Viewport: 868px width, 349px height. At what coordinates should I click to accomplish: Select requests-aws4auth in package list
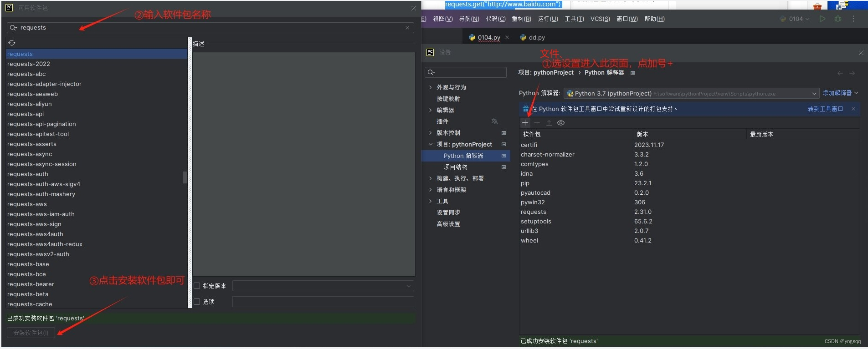coord(97,234)
